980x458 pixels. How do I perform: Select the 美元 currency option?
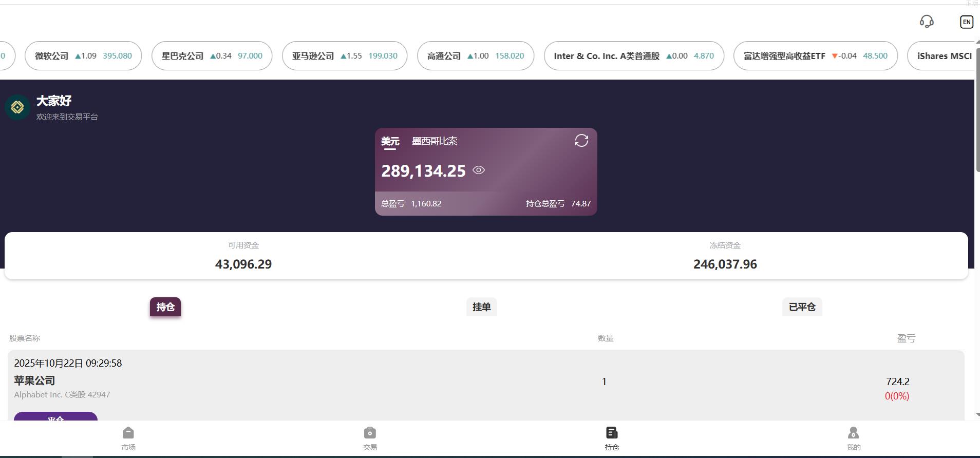click(x=390, y=141)
